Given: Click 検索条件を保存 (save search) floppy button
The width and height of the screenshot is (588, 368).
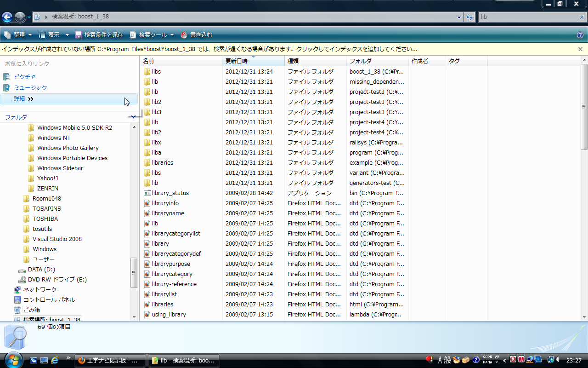Looking at the screenshot, I should pyautogui.click(x=99, y=35).
